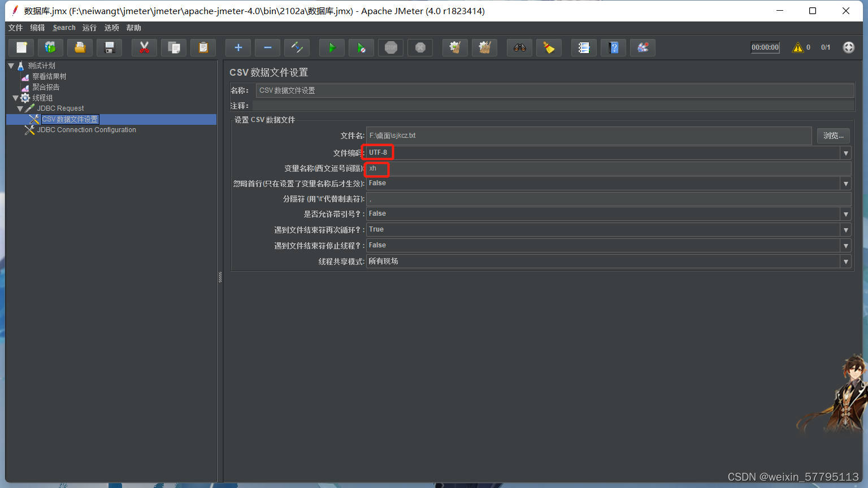Reset search with the brush icon

pos(549,47)
